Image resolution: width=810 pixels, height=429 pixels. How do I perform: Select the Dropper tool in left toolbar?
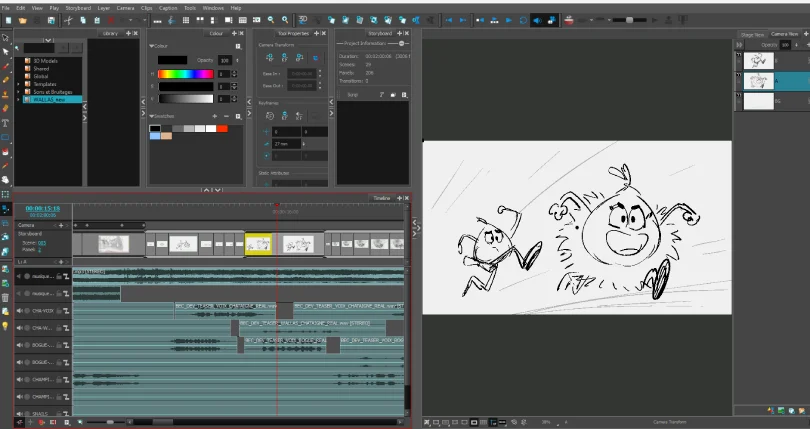tap(6, 166)
